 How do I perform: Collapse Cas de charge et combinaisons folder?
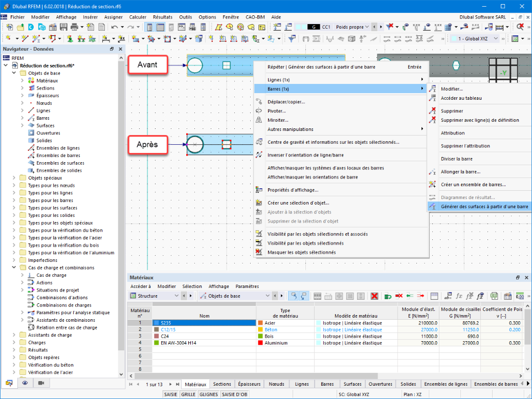pos(14,268)
